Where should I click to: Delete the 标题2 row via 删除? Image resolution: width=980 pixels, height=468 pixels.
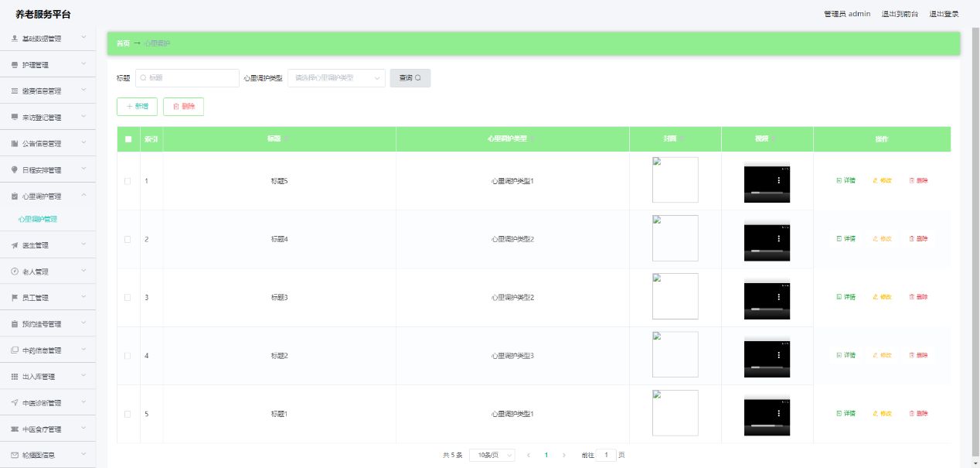coord(918,355)
